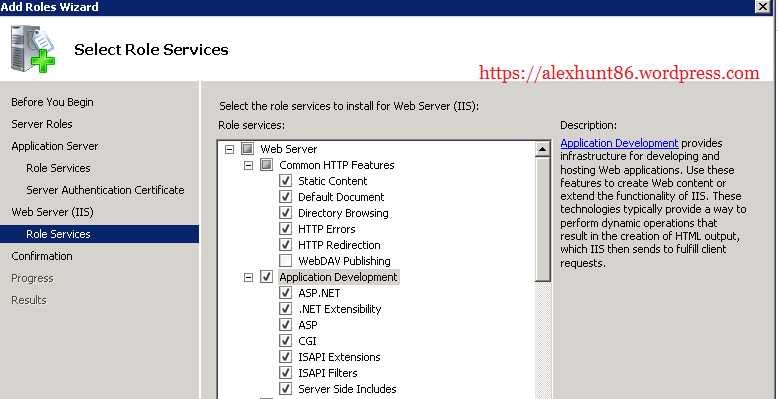The height and width of the screenshot is (399, 778).
Task: Uncheck the ISAPI Filters checkbox
Action: pyautogui.click(x=285, y=373)
